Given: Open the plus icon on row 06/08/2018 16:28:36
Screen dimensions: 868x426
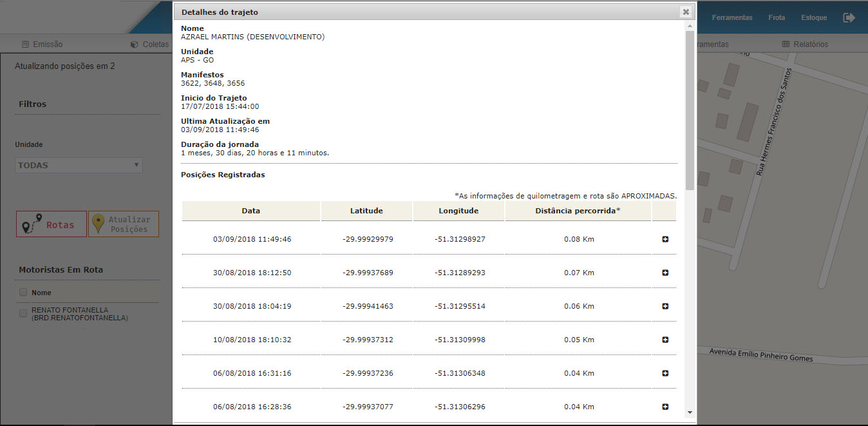Looking at the screenshot, I should pyautogui.click(x=665, y=407).
